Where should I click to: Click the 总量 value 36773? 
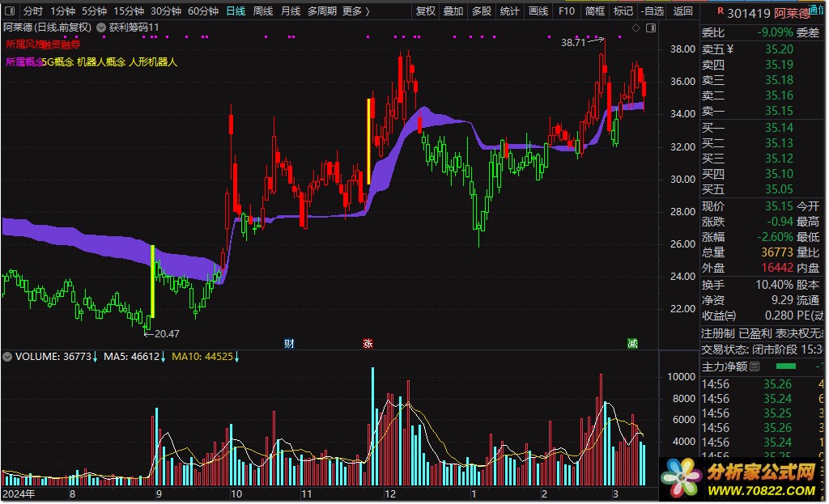click(x=776, y=252)
